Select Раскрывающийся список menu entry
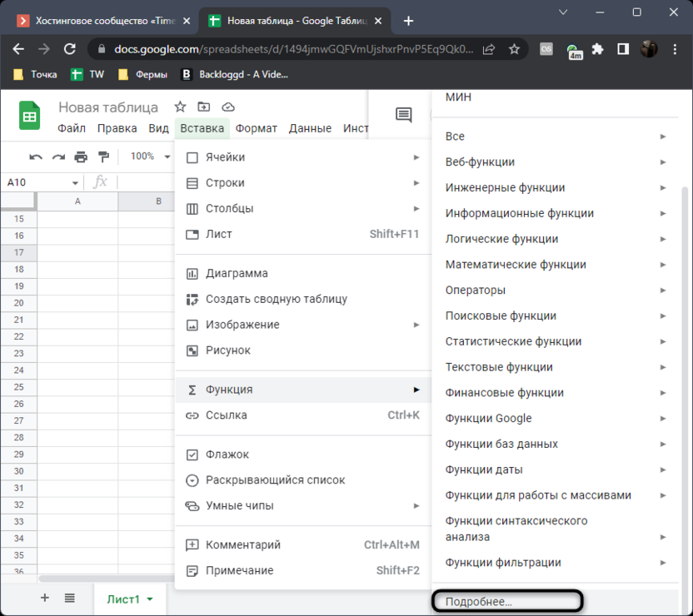Image resolution: width=693 pixels, height=616 pixels. click(x=275, y=480)
